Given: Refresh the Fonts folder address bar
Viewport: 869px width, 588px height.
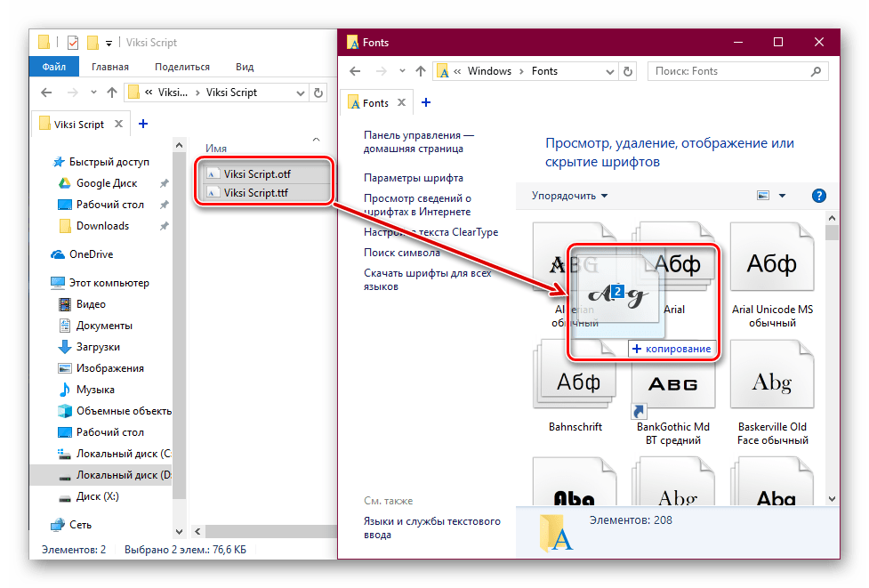Looking at the screenshot, I should point(629,71).
